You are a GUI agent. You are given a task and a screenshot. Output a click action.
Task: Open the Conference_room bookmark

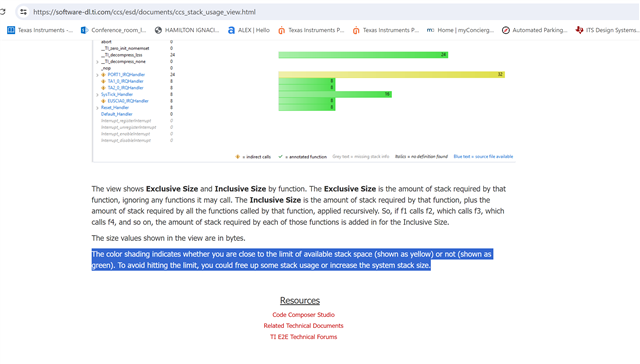tap(113, 30)
